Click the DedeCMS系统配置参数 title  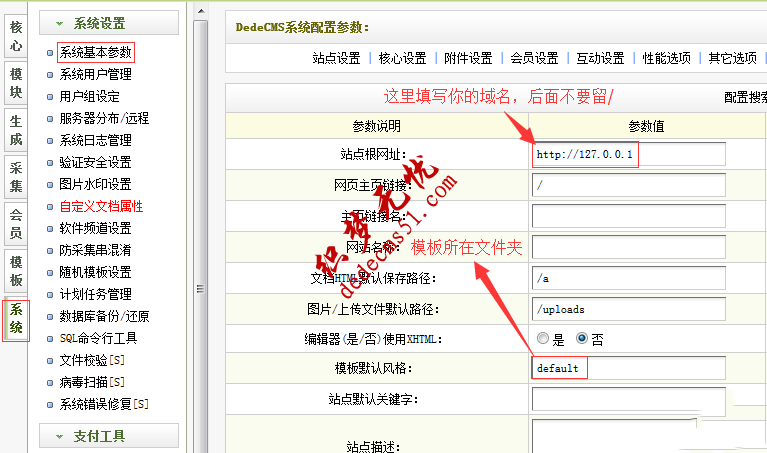click(x=302, y=27)
